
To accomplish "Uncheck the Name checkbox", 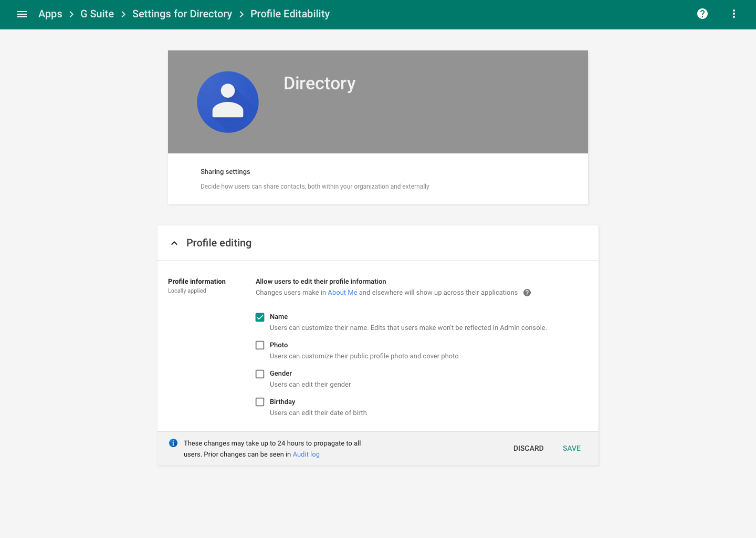I will (x=260, y=317).
